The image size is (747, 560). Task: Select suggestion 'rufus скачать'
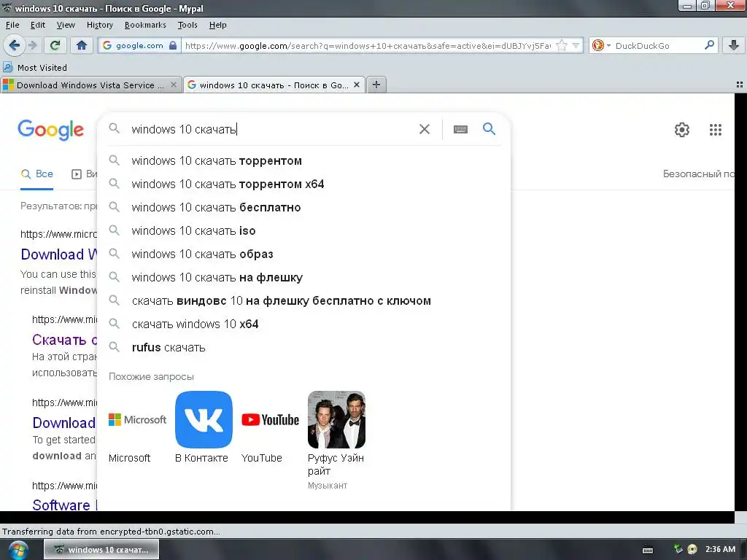pyautogui.click(x=304, y=348)
